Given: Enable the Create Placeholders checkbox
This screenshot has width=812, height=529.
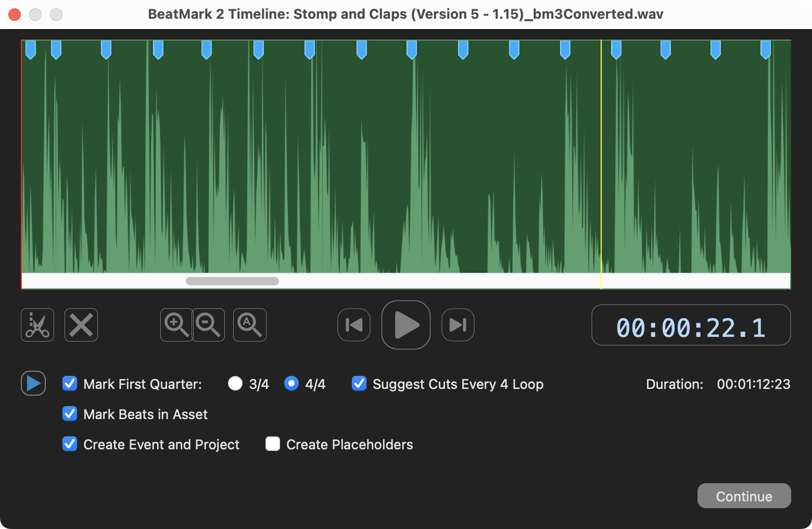Looking at the screenshot, I should (x=273, y=444).
